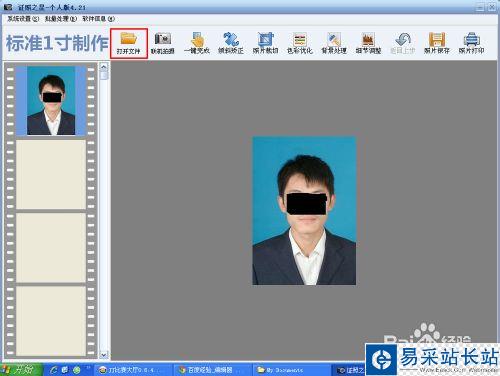This screenshot has width=500, height=376.
Task: Switch to 大厅 game lobby taskbar window
Action: [132, 370]
